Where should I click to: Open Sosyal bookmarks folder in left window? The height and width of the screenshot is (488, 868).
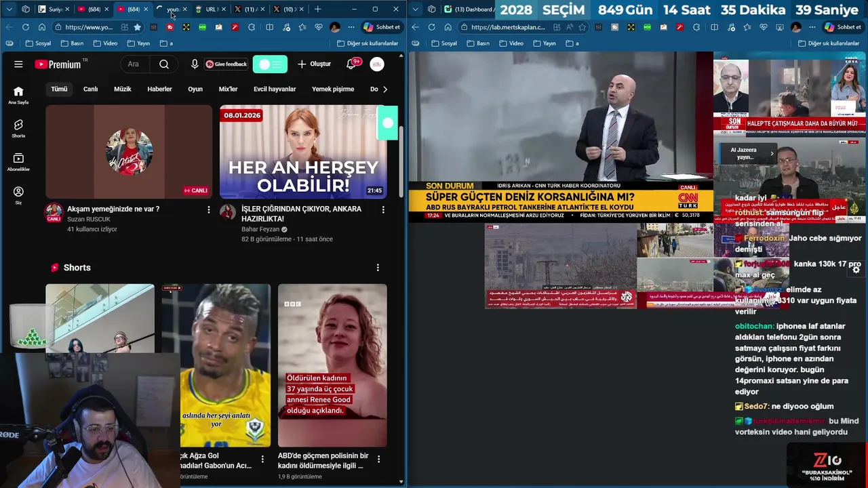coord(38,43)
